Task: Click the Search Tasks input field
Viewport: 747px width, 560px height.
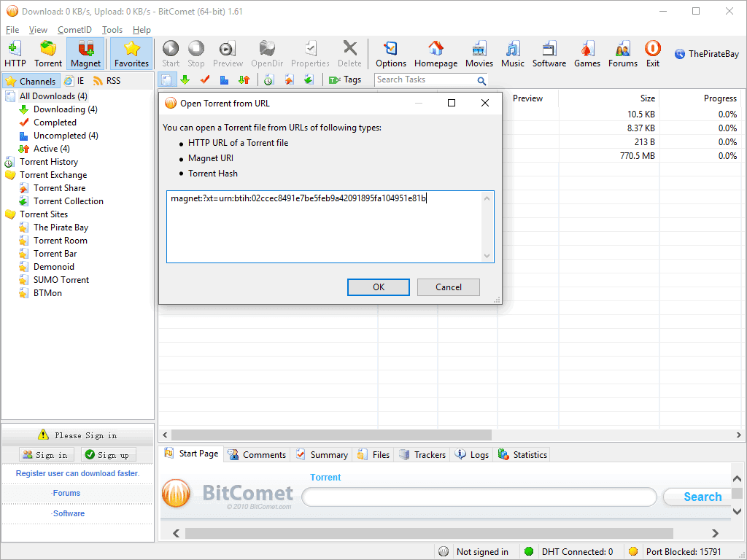Action: click(x=425, y=79)
